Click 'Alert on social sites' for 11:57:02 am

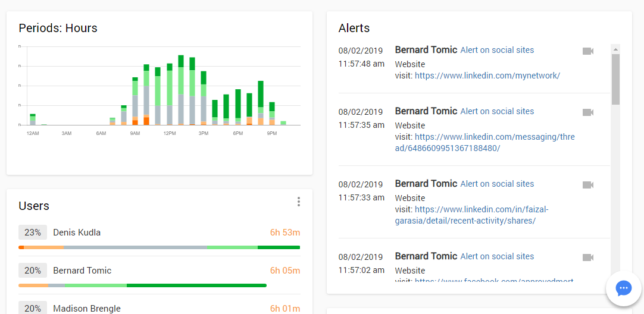(x=497, y=256)
